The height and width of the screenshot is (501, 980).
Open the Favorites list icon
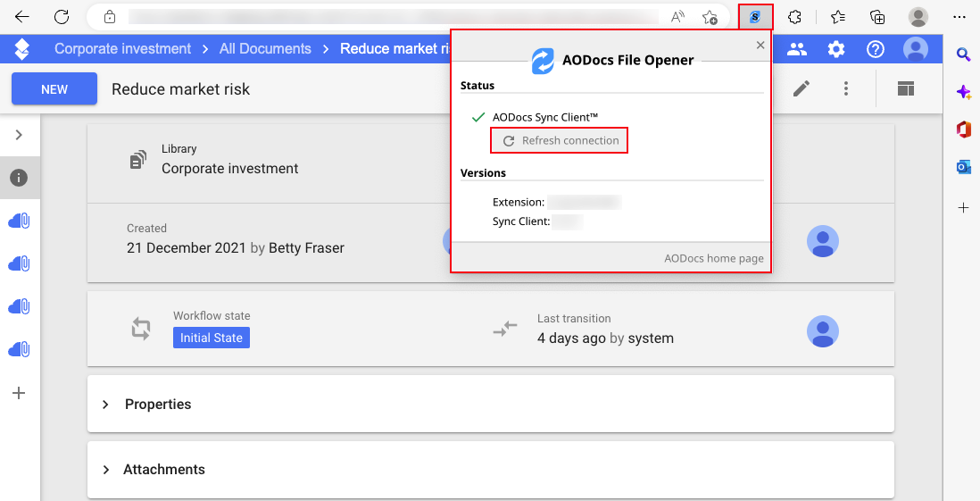pyautogui.click(x=838, y=17)
